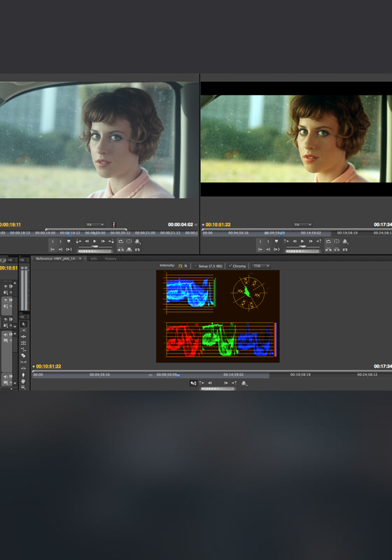Screen dimensions: 392x560
Task: Click Lift button in Program monitor
Action: pos(328,250)
